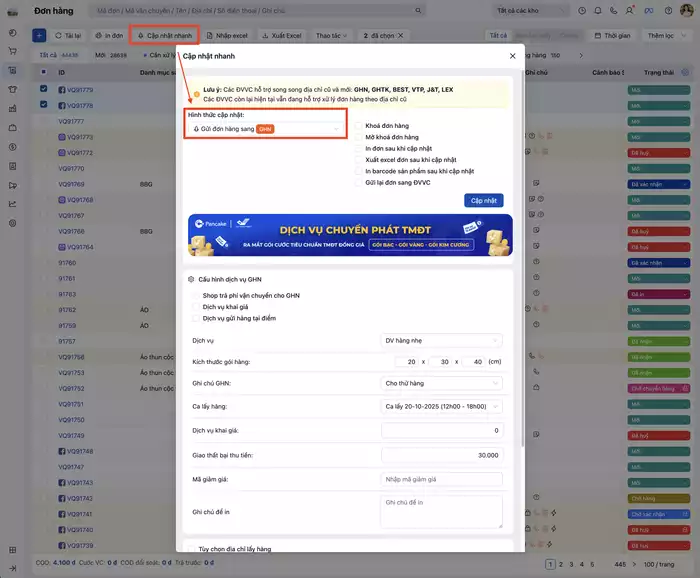
Task: Open the settings gear in left sidebar
Action: 13,223
